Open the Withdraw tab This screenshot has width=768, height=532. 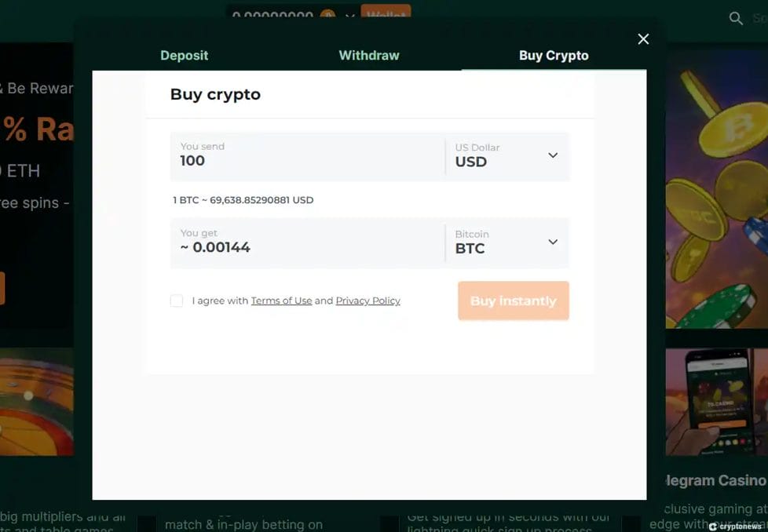(x=369, y=56)
